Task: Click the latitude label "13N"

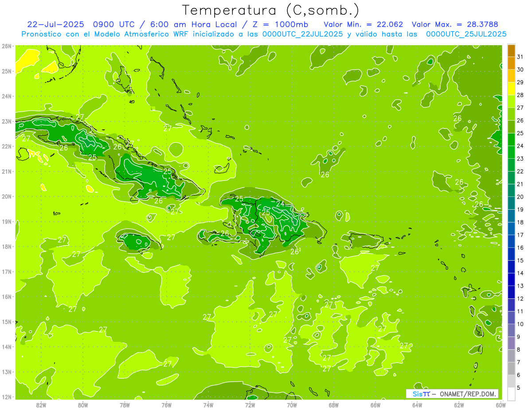Action: [x=7, y=372]
